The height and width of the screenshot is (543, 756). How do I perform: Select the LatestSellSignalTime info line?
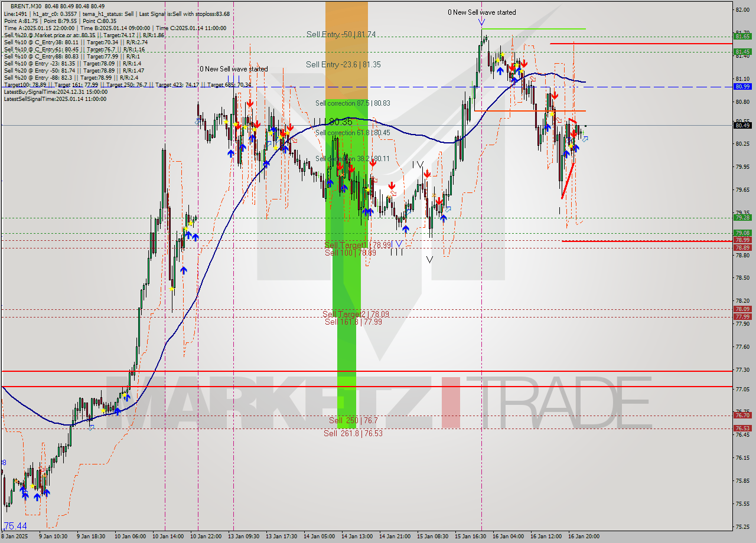(x=55, y=99)
